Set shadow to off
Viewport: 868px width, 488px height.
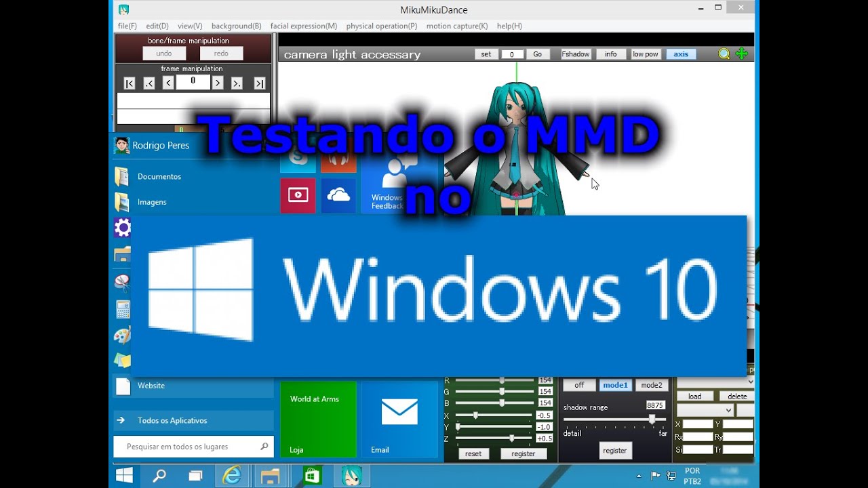(x=579, y=385)
